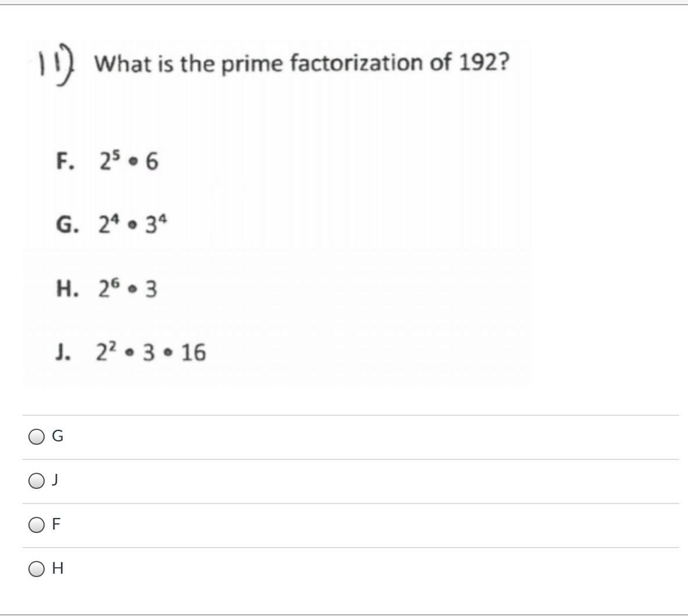Select the G radio button
Viewport: 688px width, 616px height.
[x=37, y=437]
